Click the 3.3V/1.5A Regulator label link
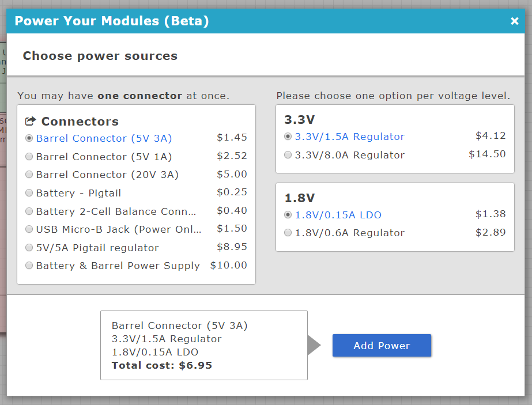The width and height of the screenshot is (532, 405). 350,137
